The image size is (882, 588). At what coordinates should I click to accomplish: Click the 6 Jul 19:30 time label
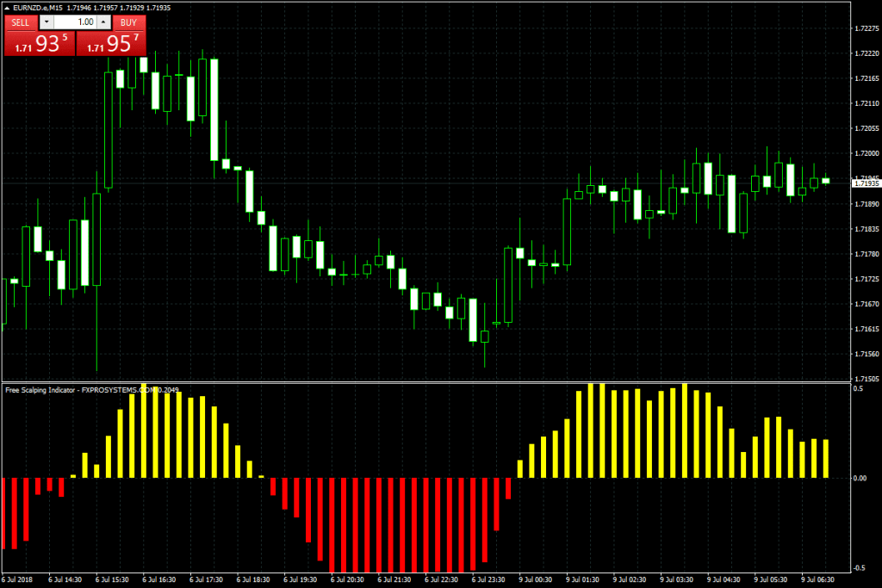click(x=300, y=581)
